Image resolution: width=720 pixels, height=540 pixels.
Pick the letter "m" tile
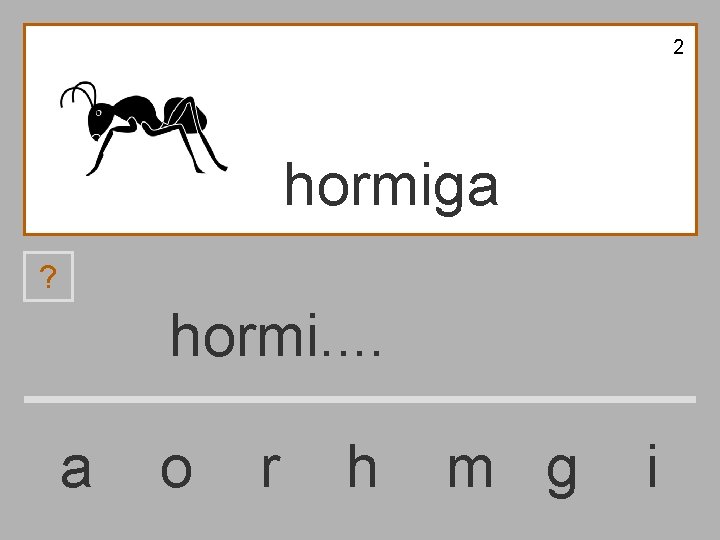470,469
